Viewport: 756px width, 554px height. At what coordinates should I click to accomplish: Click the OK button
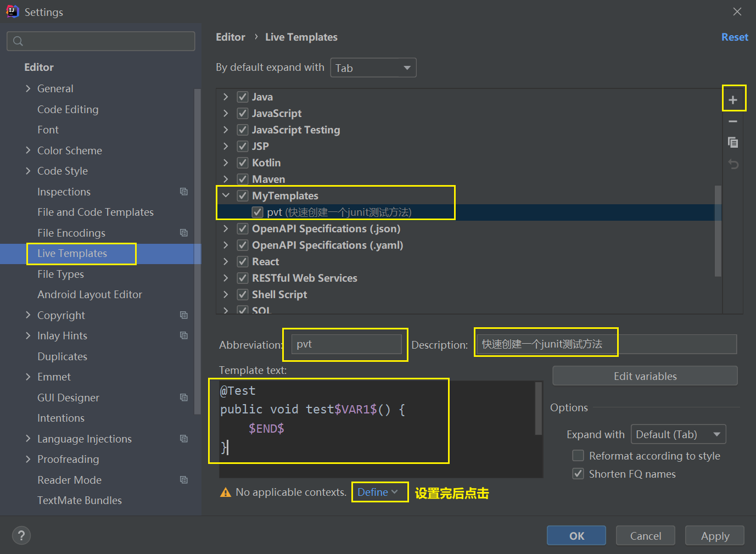tap(576, 536)
